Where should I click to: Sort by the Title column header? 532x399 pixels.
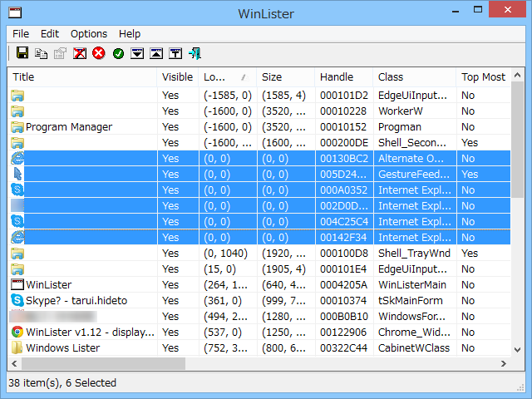(82, 77)
